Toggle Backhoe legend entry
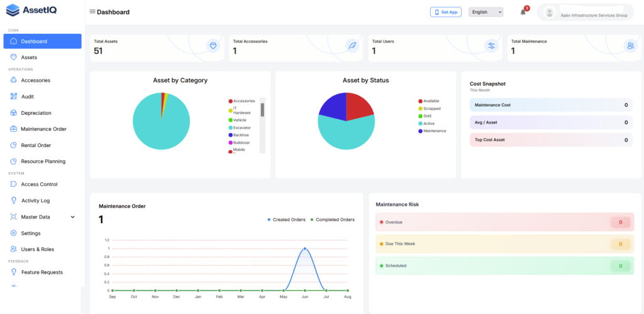The height and width of the screenshot is (314, 644). pyautogui.click(x=238, y=135)
